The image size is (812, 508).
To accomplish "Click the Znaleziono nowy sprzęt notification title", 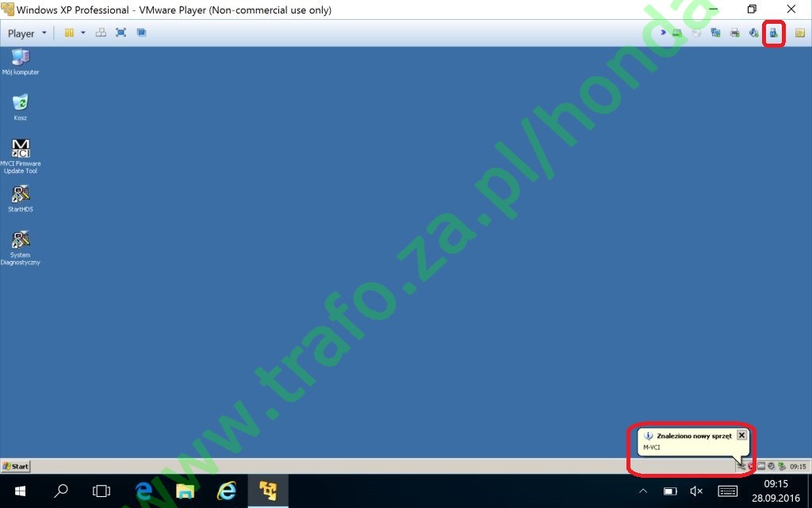I will tap(694, 436).
